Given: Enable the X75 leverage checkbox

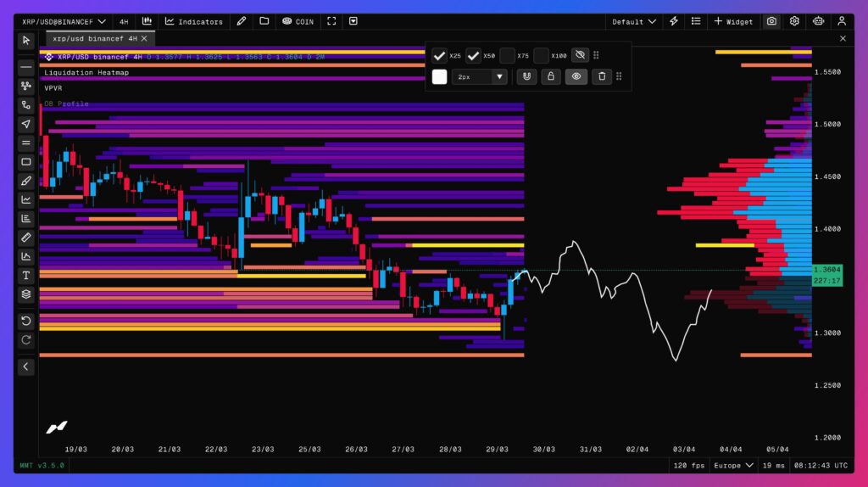Looking at the screenshot, I should 507,56.
